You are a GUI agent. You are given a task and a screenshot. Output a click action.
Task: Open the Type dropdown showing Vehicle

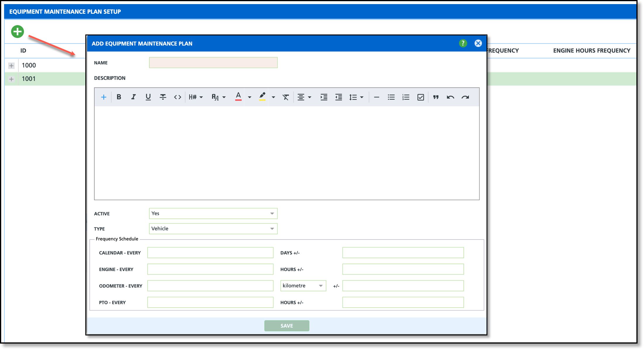(213, 229)
